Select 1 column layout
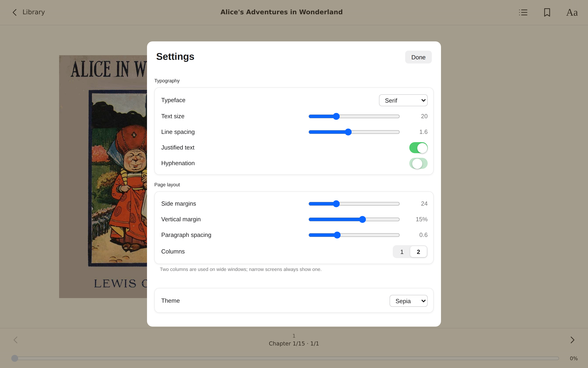Viewport: 588px width, 368px height. pos(402,252)
